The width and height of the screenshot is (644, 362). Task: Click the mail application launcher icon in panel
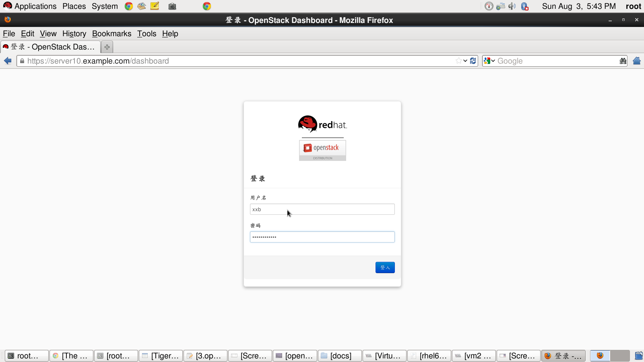point(142,6)
